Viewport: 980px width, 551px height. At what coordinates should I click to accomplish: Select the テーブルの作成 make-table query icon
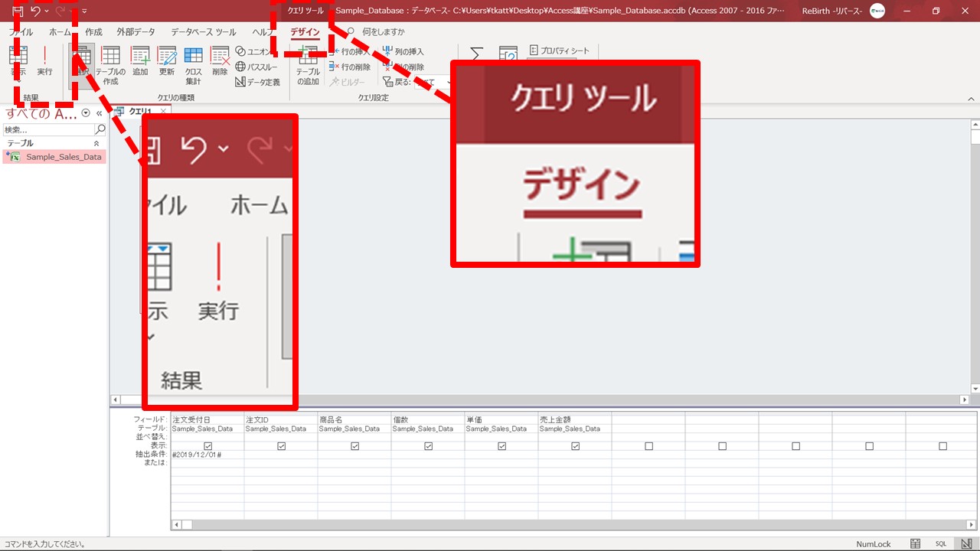[111, 64]
